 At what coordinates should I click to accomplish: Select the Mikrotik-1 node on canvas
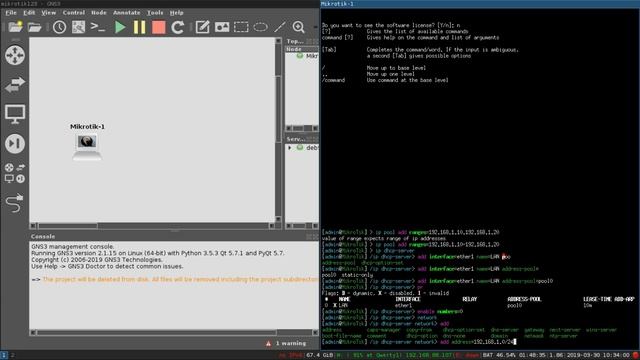[x=87, y=147]
